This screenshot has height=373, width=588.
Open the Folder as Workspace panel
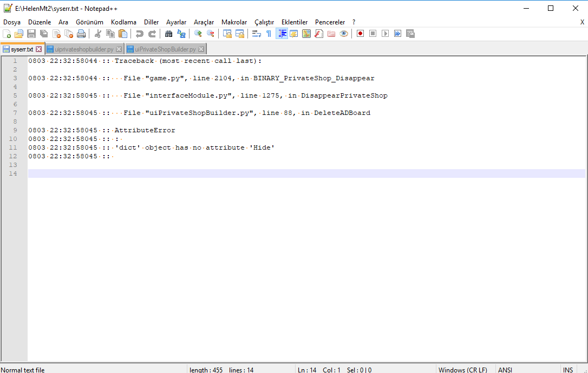pyautogui.click(x=331, y=34)
